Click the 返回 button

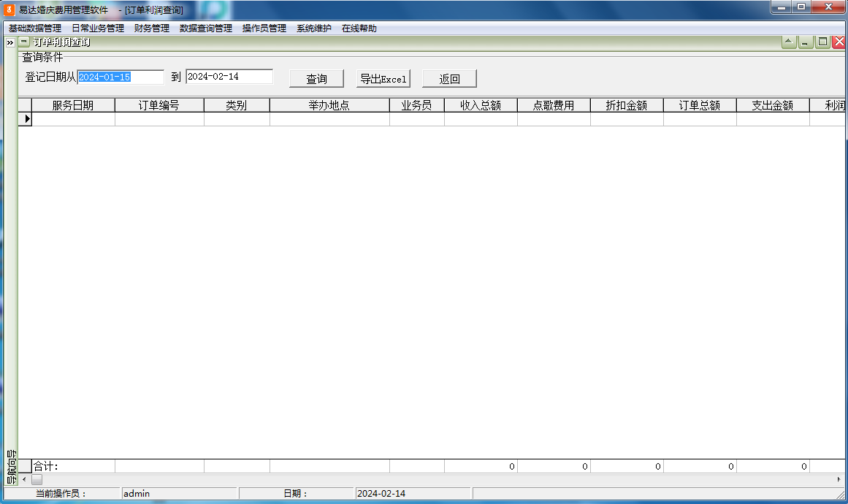(x=449, y=79)
